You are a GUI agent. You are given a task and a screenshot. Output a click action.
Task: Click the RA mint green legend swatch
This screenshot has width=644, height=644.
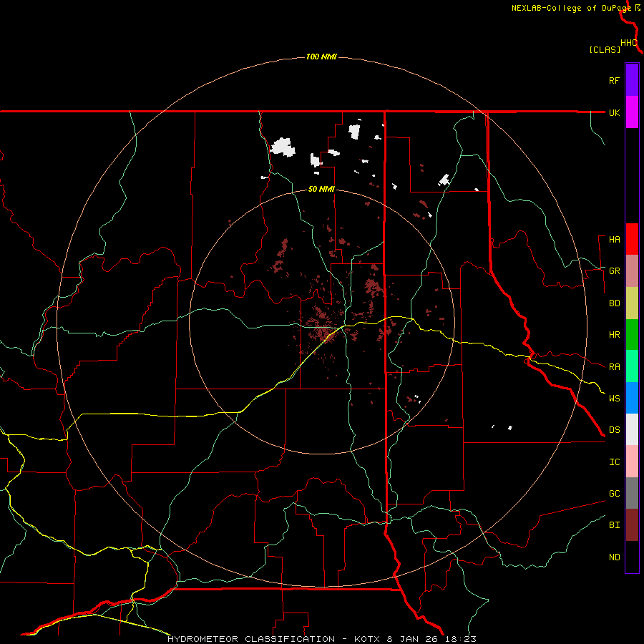coord(632,366)
